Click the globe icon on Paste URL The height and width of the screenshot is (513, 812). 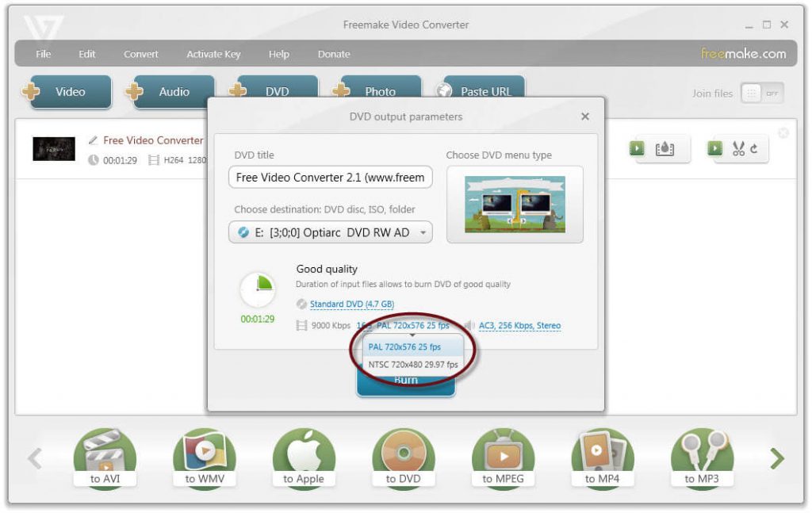[x=444, y=90]
